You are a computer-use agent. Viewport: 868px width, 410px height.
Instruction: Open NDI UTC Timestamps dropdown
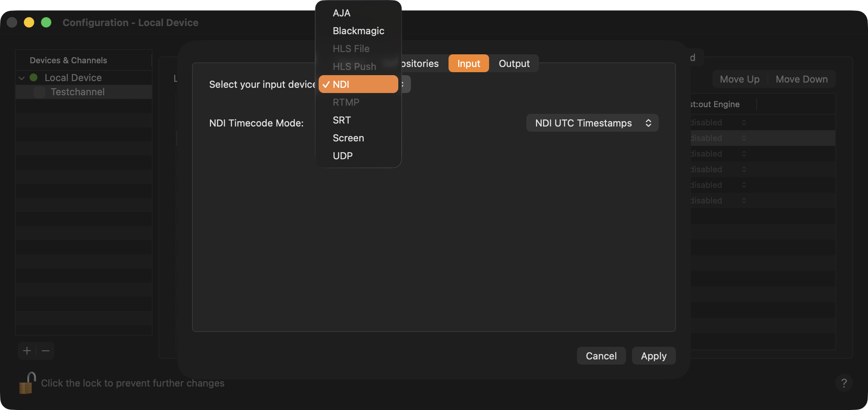(x=592, y=123)
